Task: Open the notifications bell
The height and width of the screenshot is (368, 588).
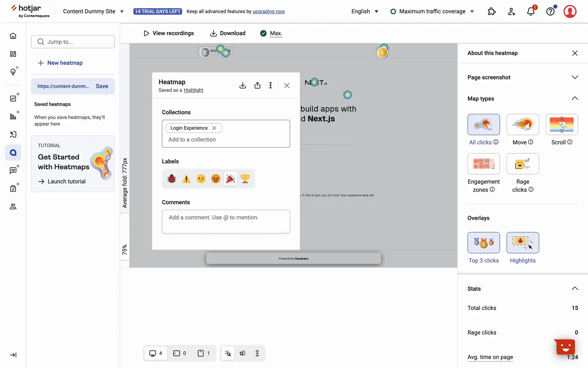Action: coord(531,12)
